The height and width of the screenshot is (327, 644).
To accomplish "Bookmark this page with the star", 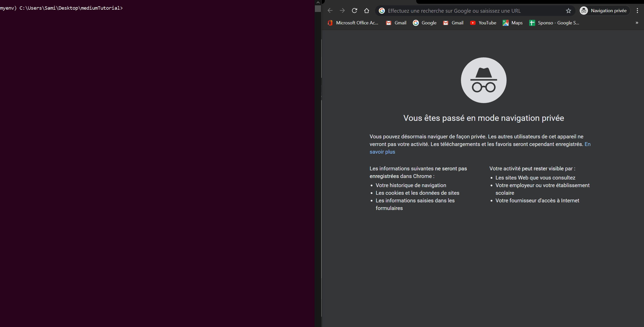I will pyautogui.click(x=569, y=11).
